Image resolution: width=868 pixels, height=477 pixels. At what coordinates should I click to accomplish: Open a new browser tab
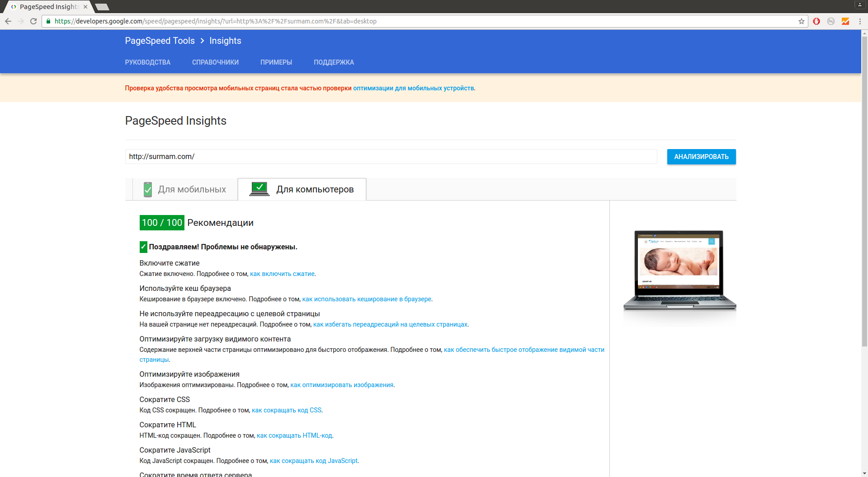click(102, 7)
